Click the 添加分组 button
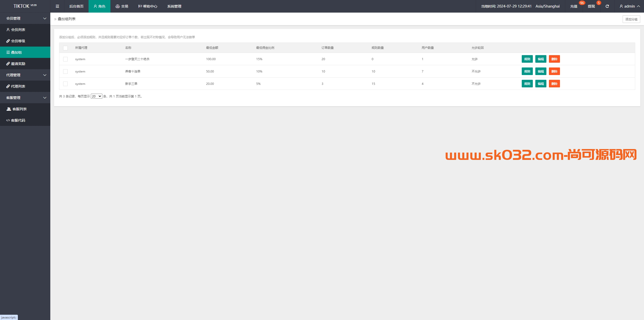Image resolution: width=644 pixels, height=320 pixels. point(631,19)
